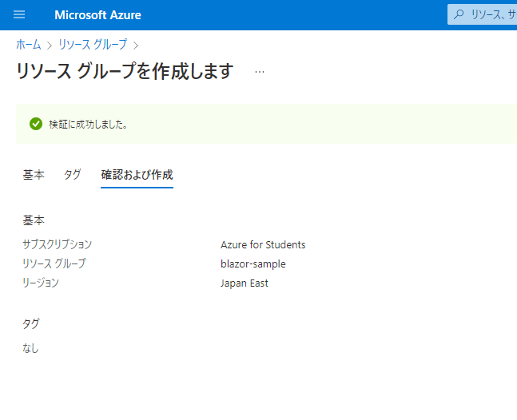
Task: Click the chevron after ホーム breadcrumb
Action: (x=50, y=46)
